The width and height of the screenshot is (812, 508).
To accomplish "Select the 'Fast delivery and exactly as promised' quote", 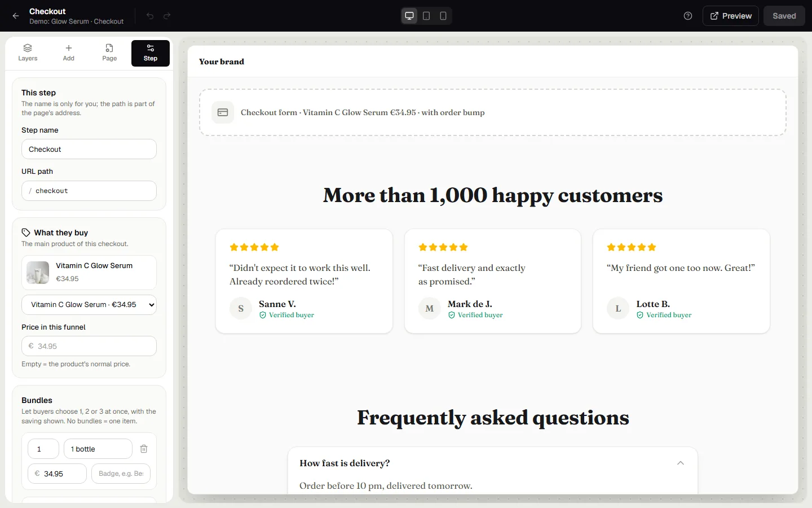I will pos(472,275).
